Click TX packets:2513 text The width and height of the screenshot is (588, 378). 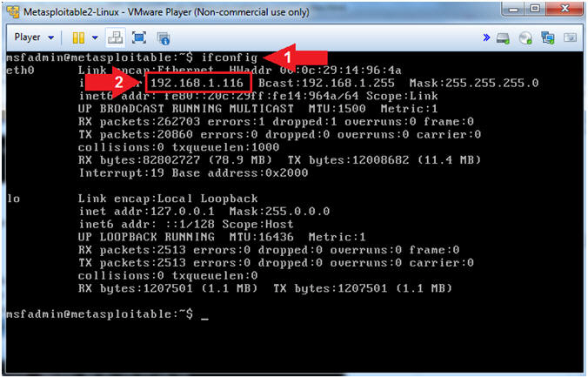tap(132, 263)
